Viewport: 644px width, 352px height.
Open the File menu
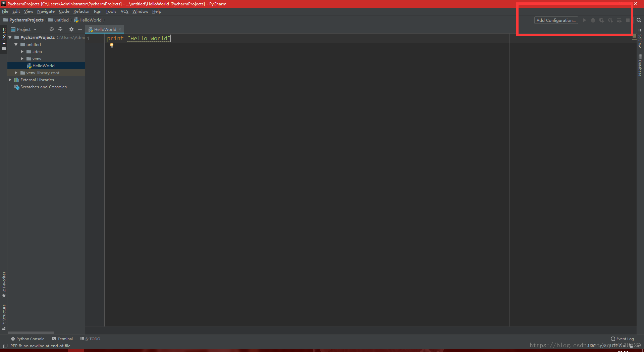pos(5,11)
